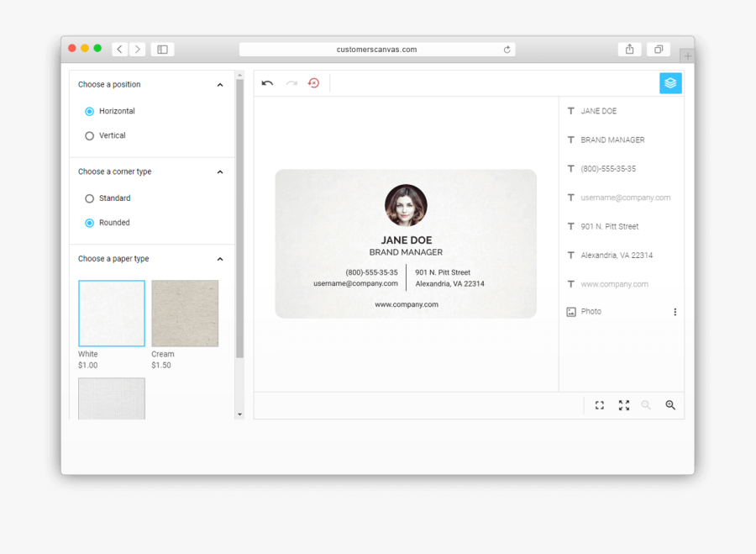Reload the page with refresh icon

[x=507, y=50]
